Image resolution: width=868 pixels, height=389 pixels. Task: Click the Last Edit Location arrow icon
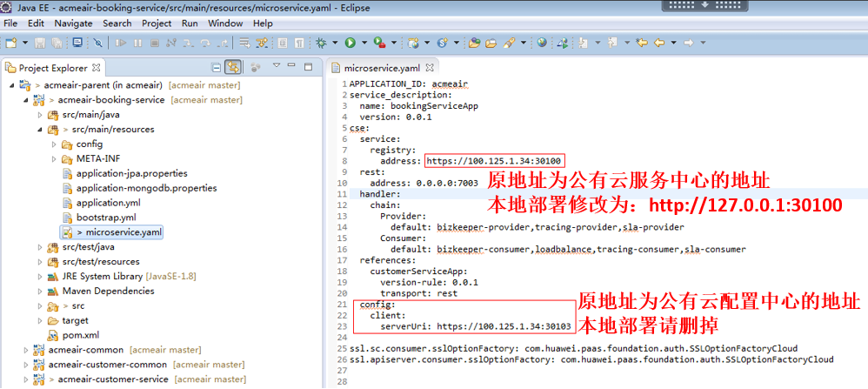point(642,42)
